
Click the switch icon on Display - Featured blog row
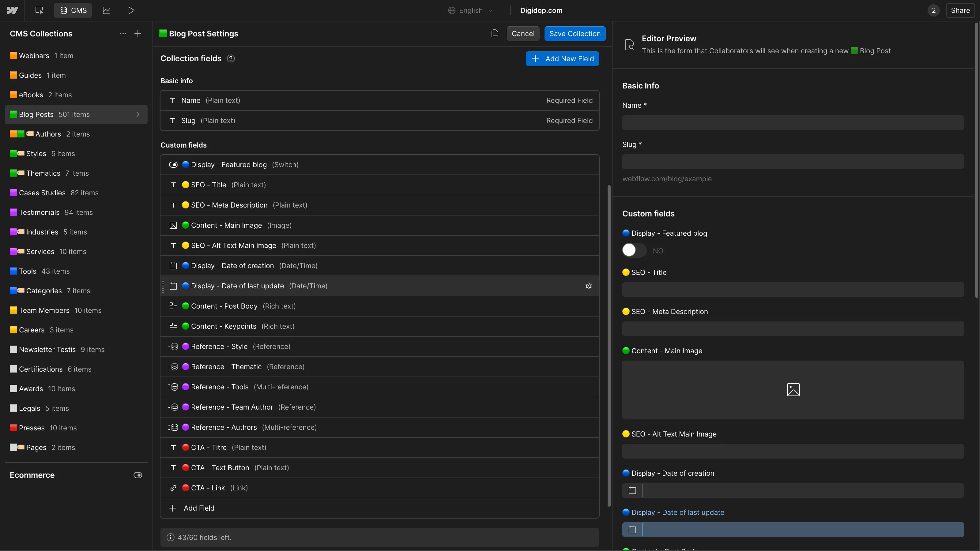[173, 165]
